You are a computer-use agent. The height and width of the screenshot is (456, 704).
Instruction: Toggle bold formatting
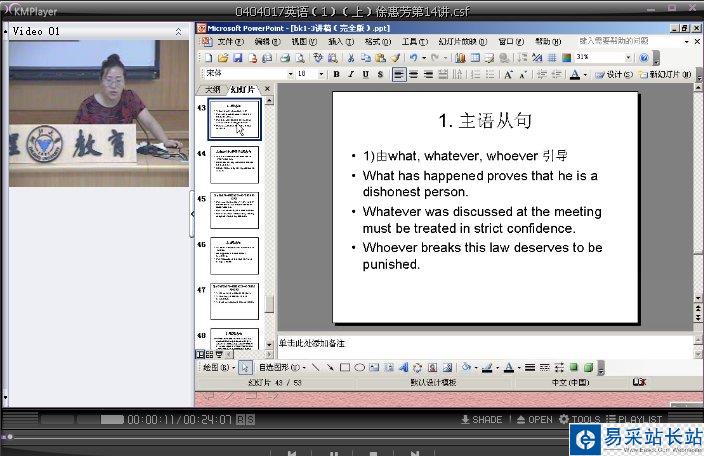click(336, 74)
